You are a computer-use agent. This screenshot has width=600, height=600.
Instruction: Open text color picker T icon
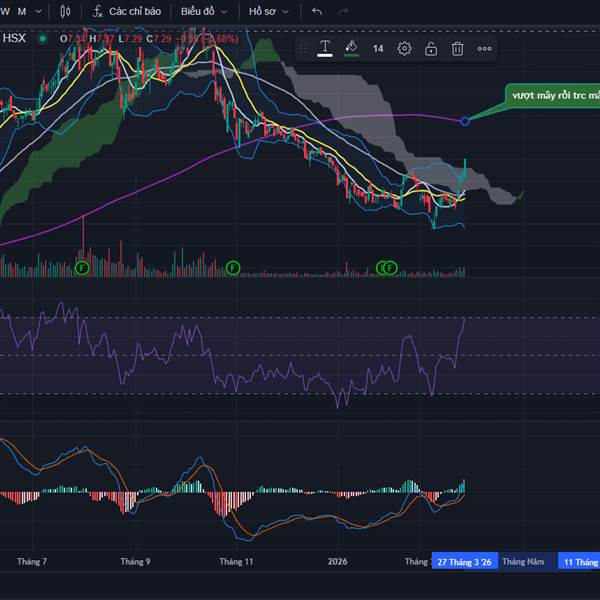(x=325, y=49)
